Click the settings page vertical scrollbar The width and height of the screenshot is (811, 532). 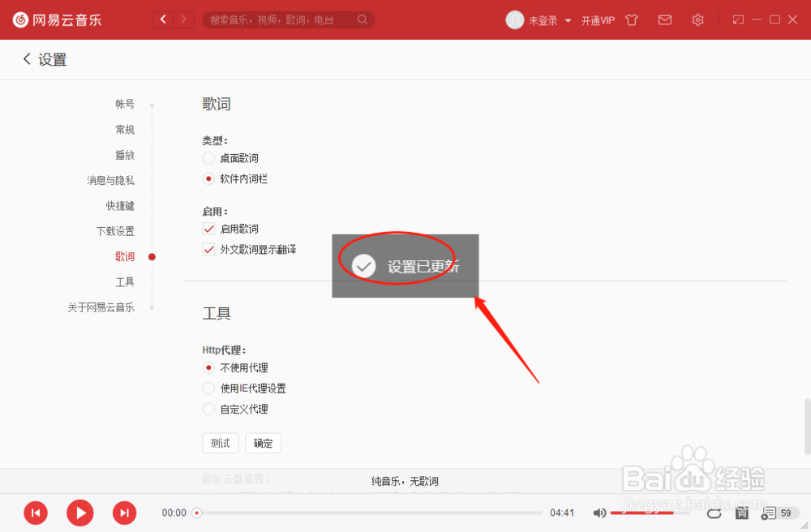(807, 427)
